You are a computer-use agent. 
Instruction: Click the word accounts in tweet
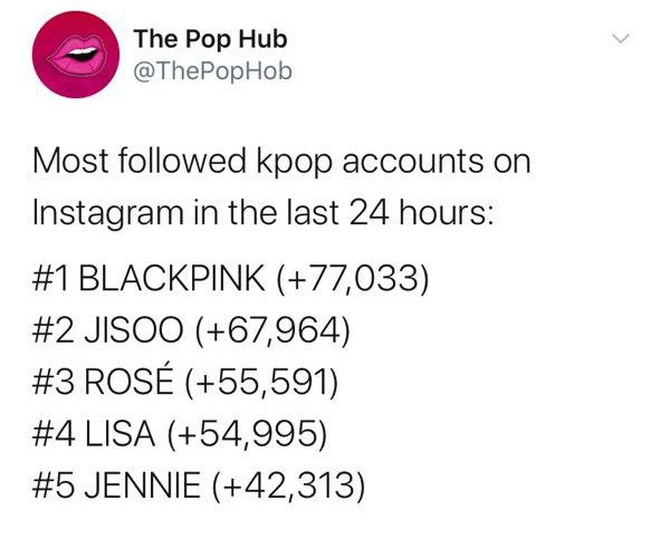[412, 162]
